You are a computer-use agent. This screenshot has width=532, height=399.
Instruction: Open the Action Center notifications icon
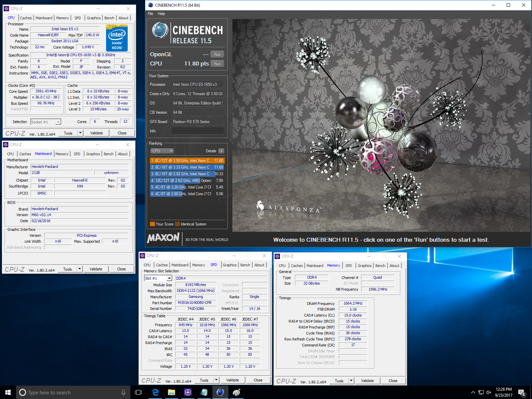pos(522,392)
